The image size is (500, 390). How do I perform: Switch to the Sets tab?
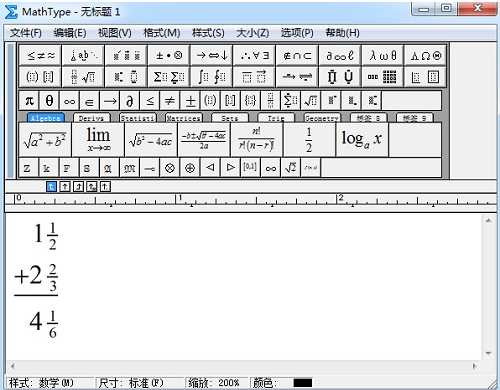[x=230, y=118]
